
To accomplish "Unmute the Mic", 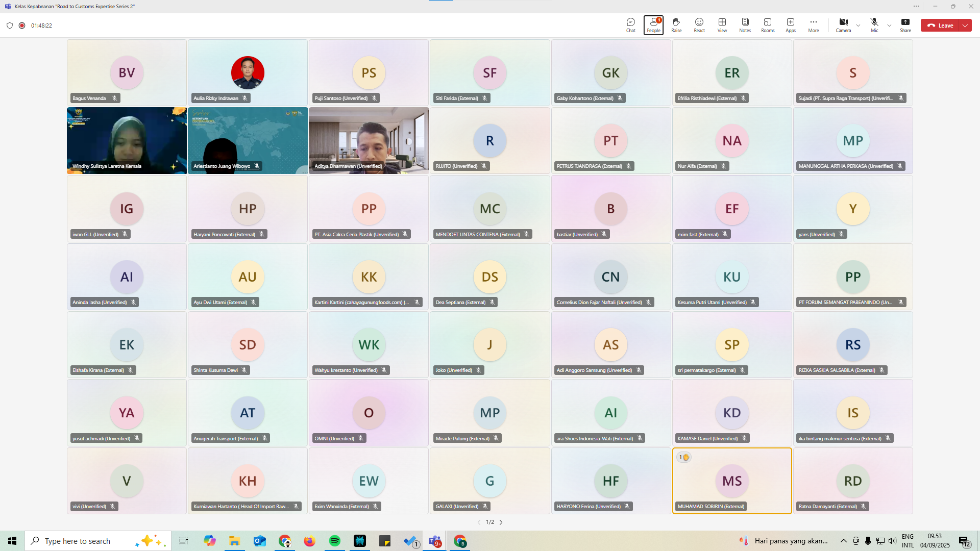I will [x=874, y=24].
